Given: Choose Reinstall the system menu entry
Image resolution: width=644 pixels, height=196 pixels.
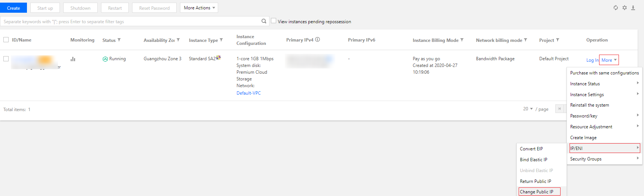Looking at the screenshot, I should point(589,105).
